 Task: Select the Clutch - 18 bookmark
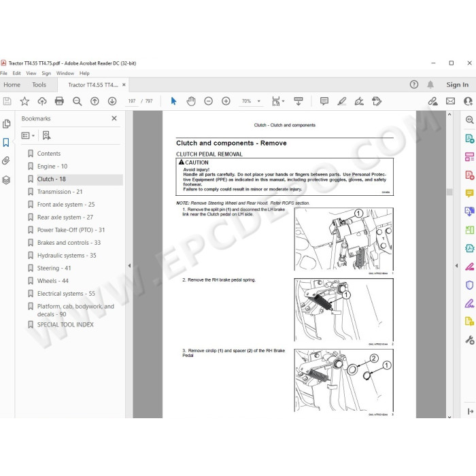pos(51,179)
